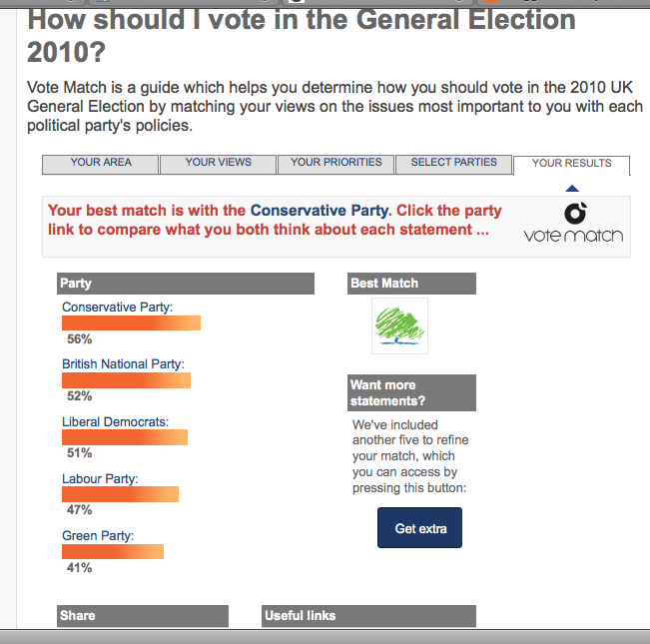Click the Green Party link

coord(97,536)
